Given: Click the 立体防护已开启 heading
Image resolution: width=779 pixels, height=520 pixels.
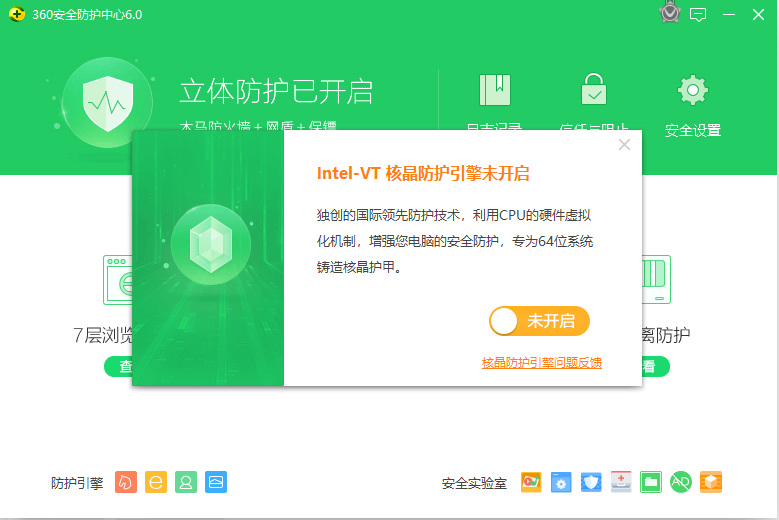Looking at the screenshot, I should tap(276, 91).
